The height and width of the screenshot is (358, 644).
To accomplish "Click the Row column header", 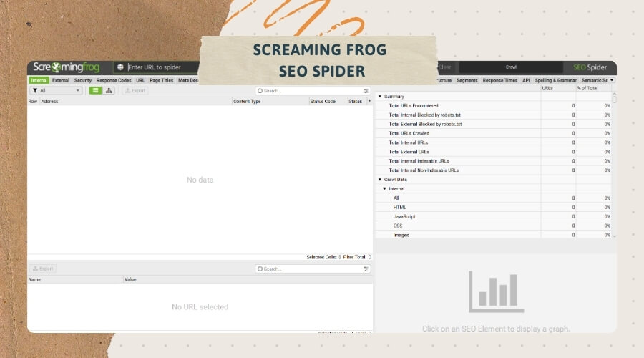I will click(33, 101).
